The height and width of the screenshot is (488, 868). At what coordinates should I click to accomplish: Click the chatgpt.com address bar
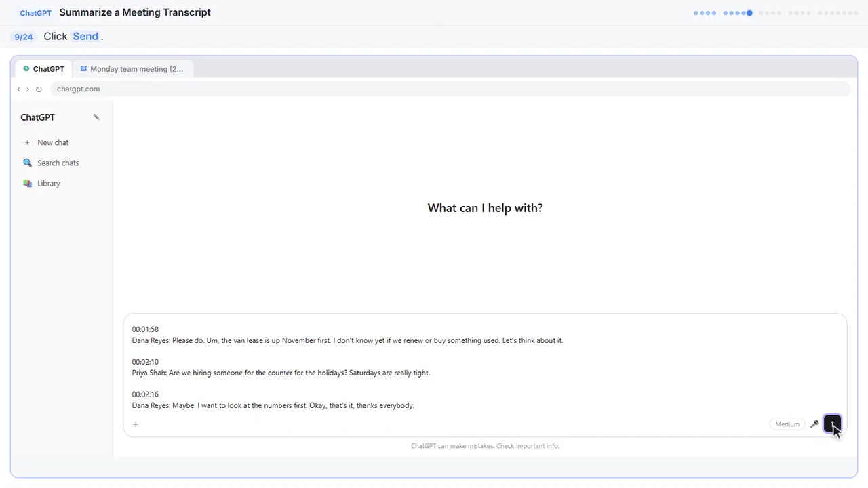click(450, 89)
